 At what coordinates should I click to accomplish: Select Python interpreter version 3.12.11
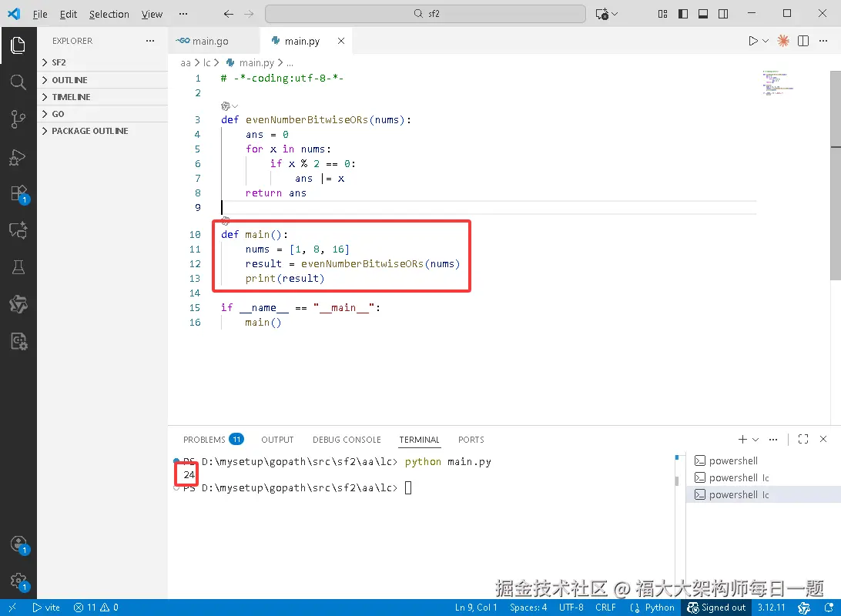[771, 608]
